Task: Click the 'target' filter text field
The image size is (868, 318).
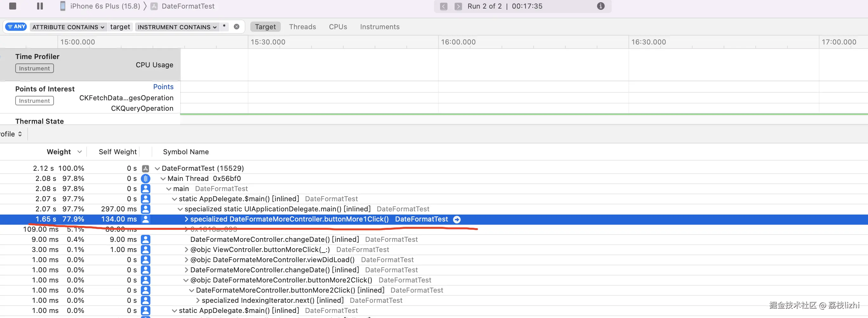Action: pos(120,27)
